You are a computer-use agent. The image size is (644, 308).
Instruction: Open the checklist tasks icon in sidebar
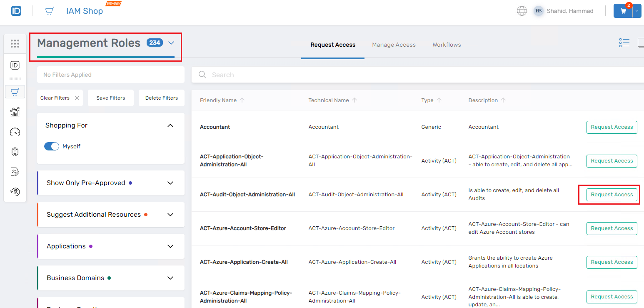click(x=15, y=172)
